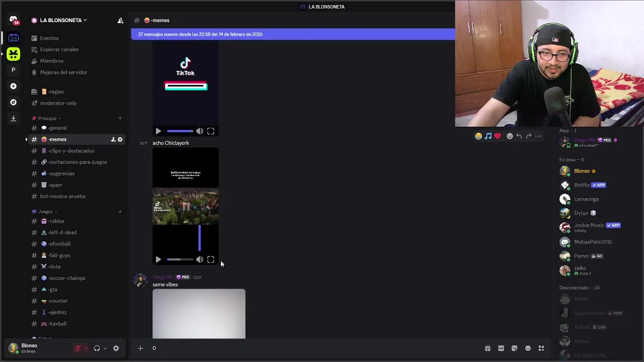The width and height of the screenshot is (644, 362).
Task: Open Mejoras del servidor
Action: (x=63, y=72)
